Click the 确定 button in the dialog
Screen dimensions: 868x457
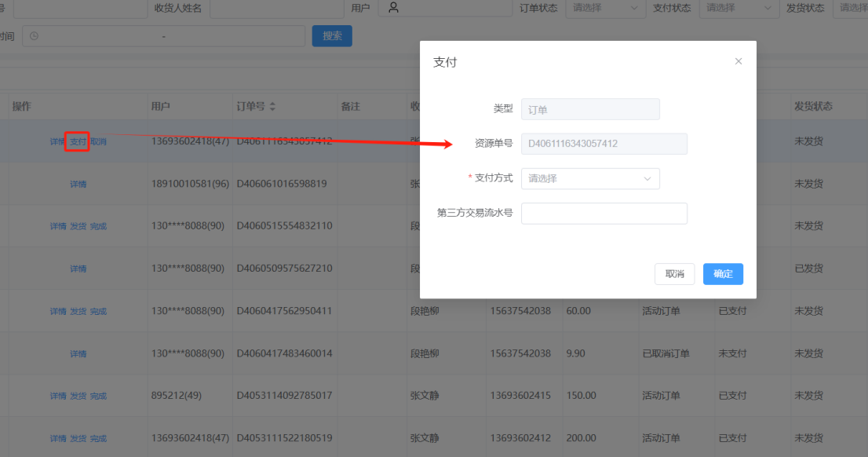(723, 273)
